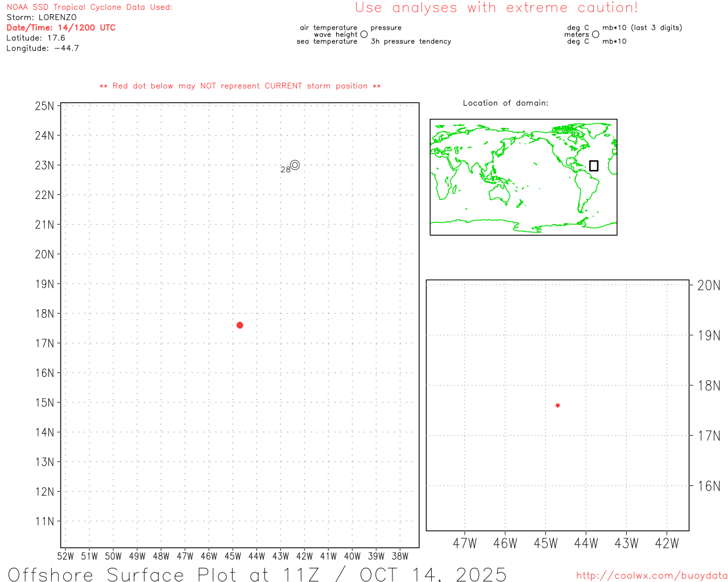Click the 'meters' legend label

point(577,35)
